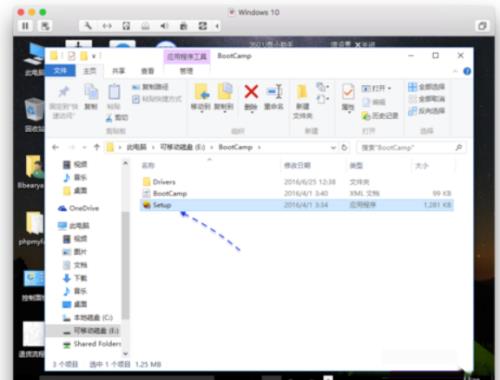The width and height of the screenshot is (500, 380).
Task: Open the blue File tab in the ribbon
Action: click(x=60, y=71)
